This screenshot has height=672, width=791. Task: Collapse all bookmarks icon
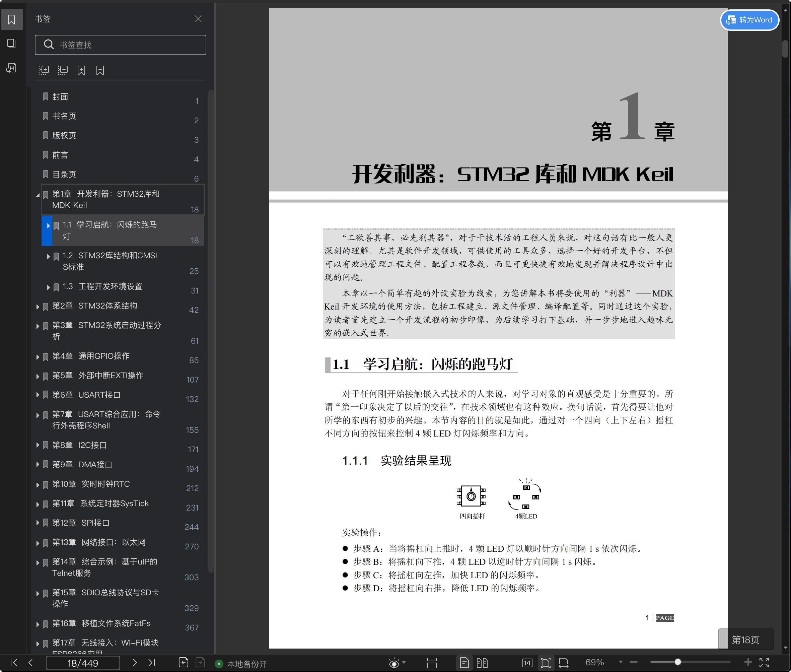[63, 70]
